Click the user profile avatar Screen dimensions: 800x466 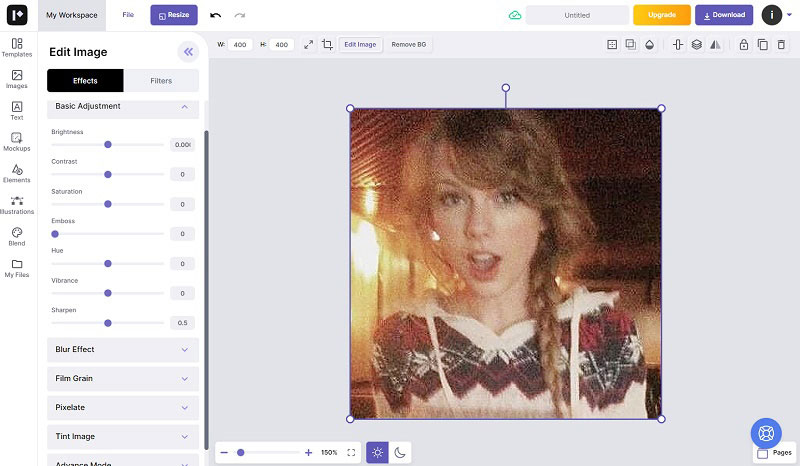(771, 15)
